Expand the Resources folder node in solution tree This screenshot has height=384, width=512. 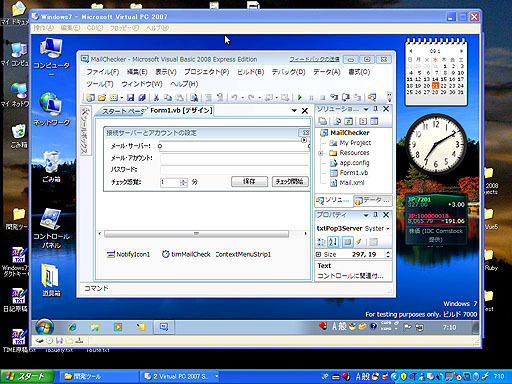(x=321, y=153)
